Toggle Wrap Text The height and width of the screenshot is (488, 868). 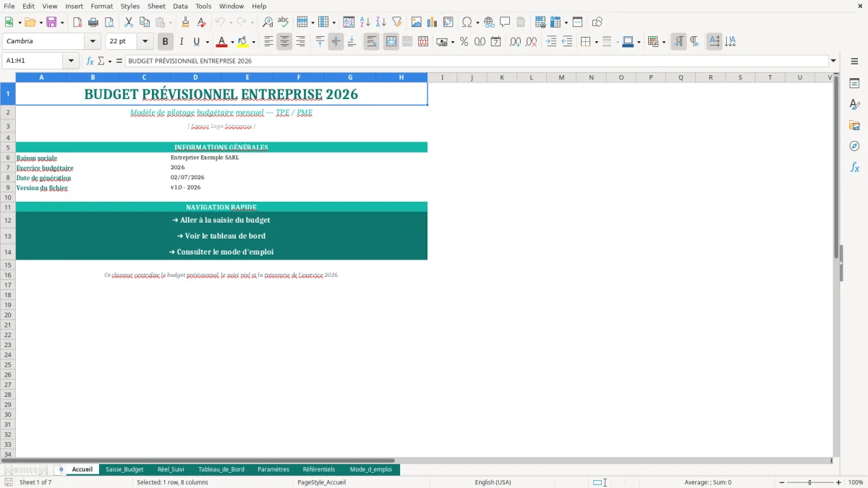[x=371, y=42]
